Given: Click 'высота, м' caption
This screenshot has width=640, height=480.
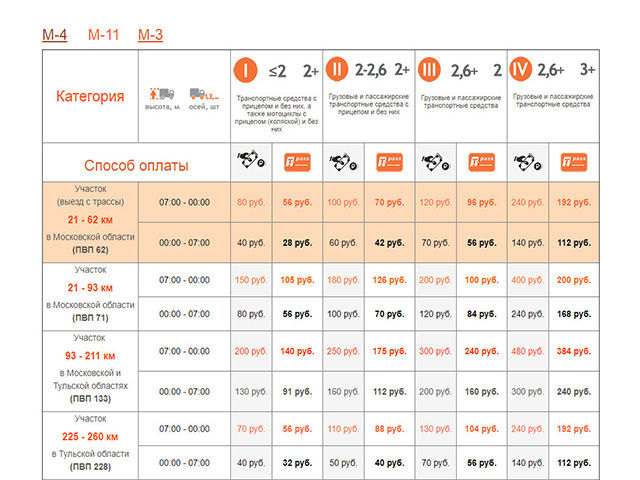Looking at the screenshot, I should [162, 107].
